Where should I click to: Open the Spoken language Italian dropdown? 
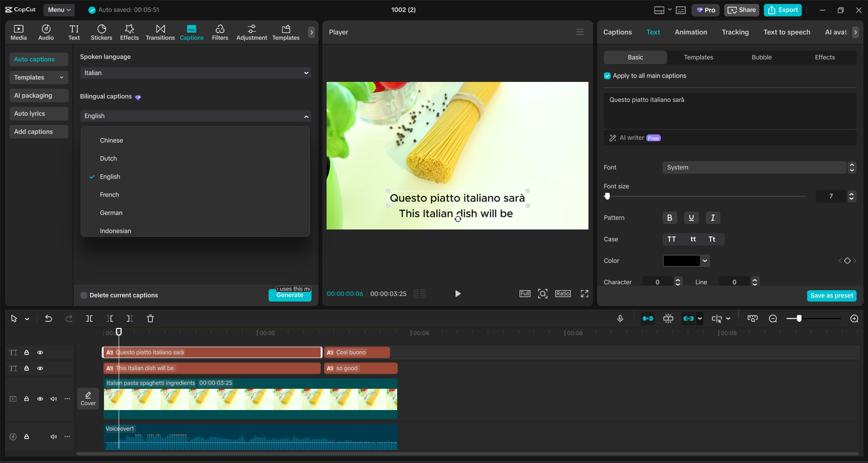click(195, 73)
